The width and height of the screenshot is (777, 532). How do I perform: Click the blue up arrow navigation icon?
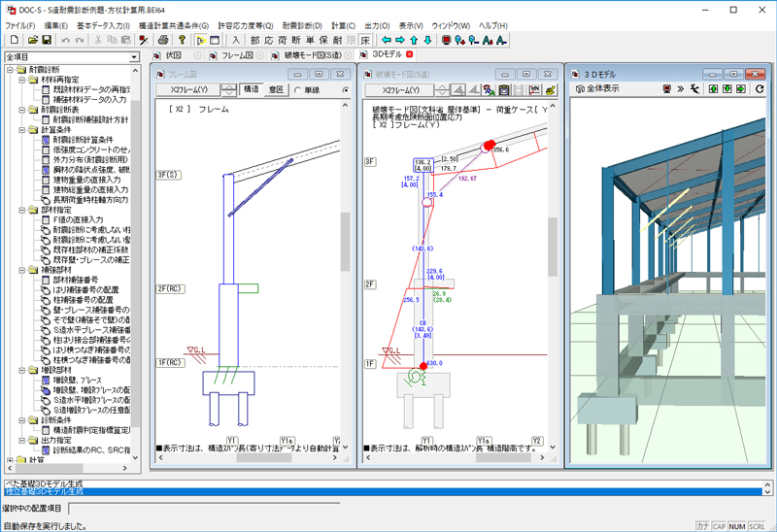tap(414, 40)
